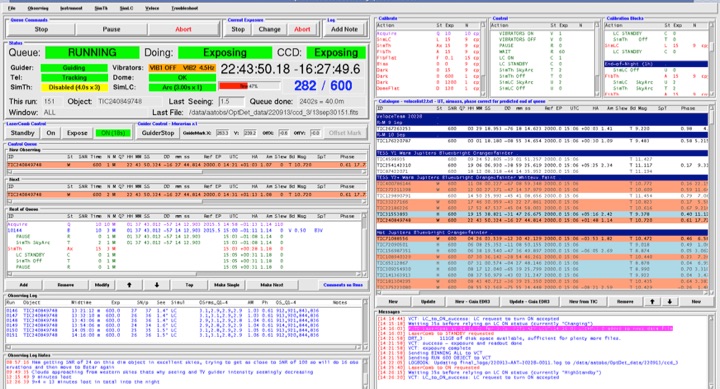Open the Instrument menu
Screen dimensions: 720x389
tap(71, 8)
